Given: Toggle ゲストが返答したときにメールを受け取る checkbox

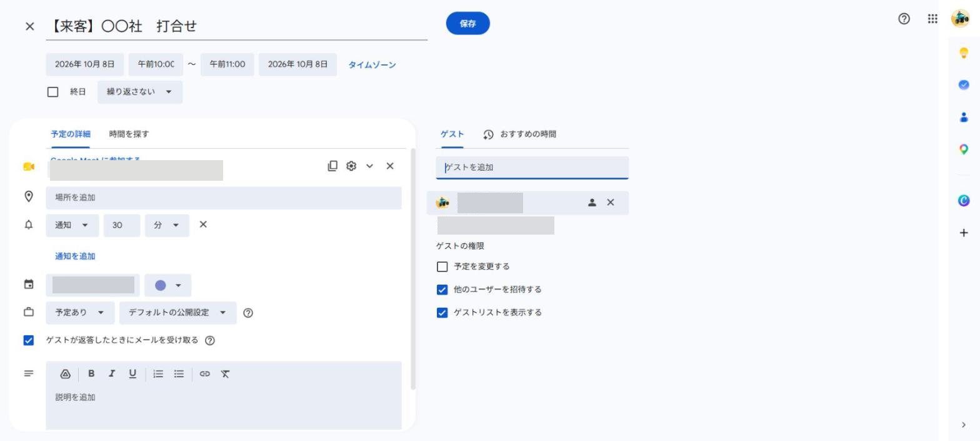Looking at the screenshot, I should pos(28,340).
